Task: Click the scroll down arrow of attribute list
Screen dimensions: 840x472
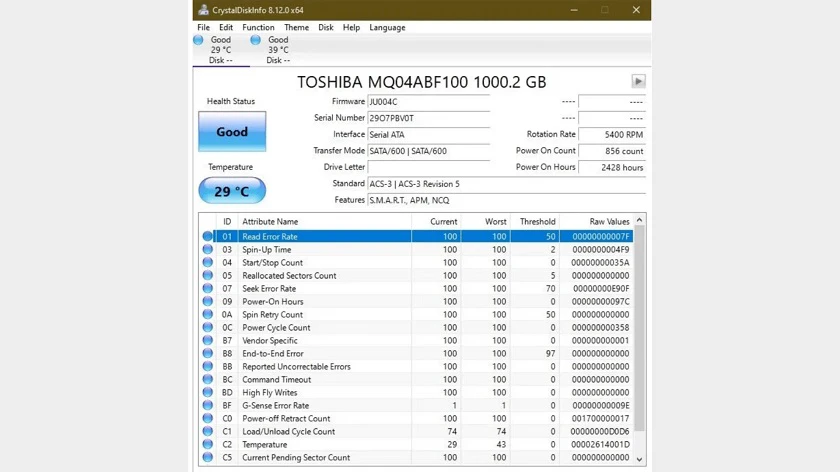Action: click(x=639, y=459)
